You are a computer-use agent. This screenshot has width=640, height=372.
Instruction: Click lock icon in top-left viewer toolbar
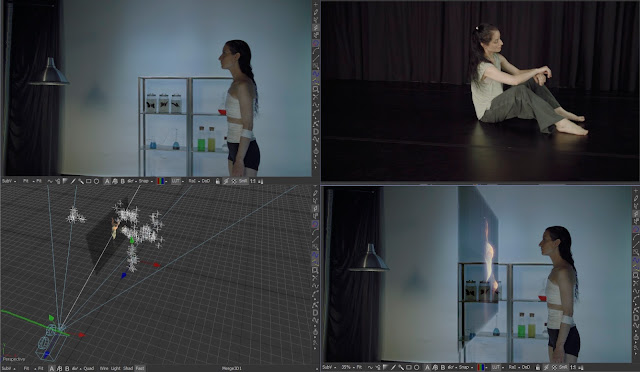[218, 181]
